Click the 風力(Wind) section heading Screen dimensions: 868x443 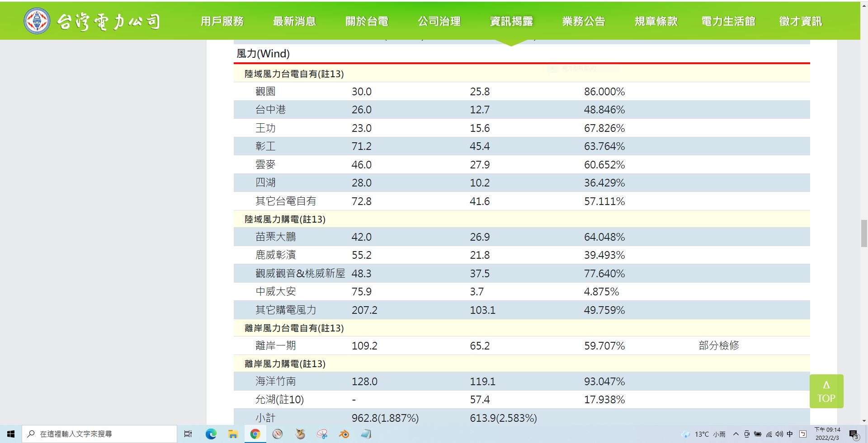click(x=263, y=54)
